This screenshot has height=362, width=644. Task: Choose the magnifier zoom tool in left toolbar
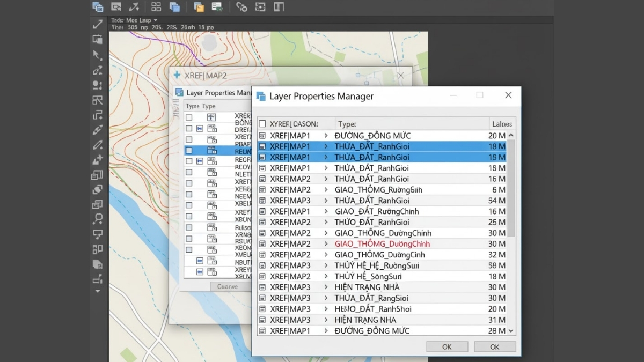(97, 219)
